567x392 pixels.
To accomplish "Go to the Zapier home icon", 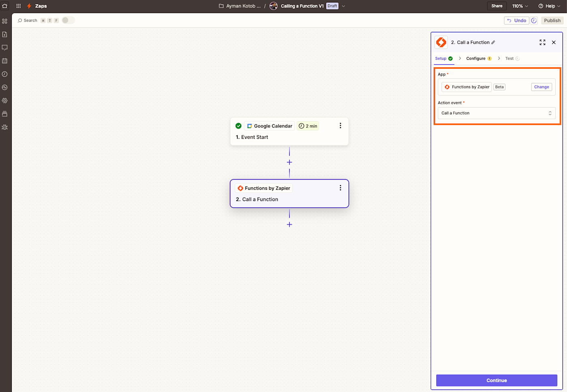I will (x=5, y=6).
